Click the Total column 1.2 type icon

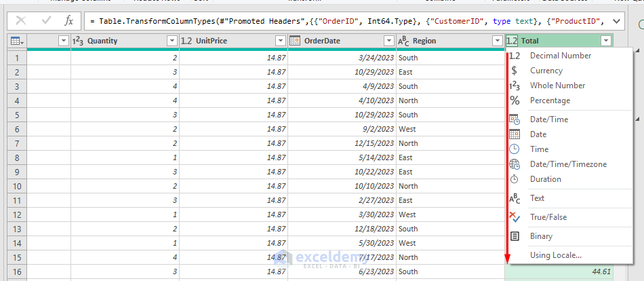point(512,41)
